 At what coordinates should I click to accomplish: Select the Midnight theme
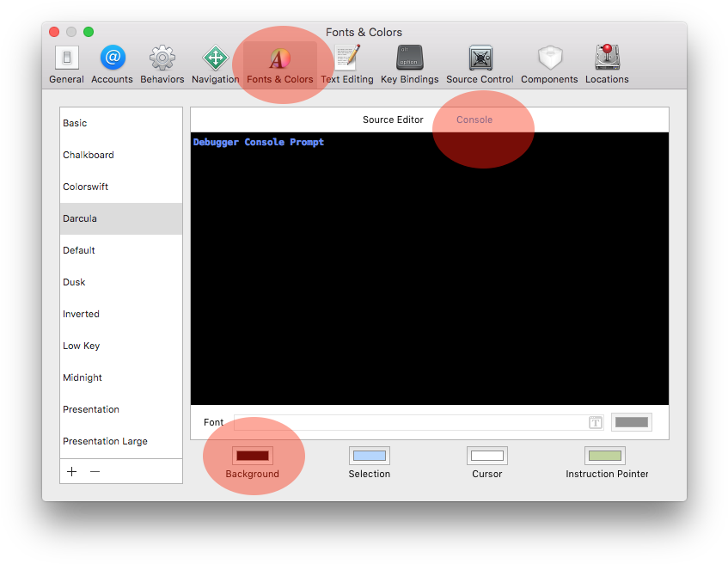120,377
